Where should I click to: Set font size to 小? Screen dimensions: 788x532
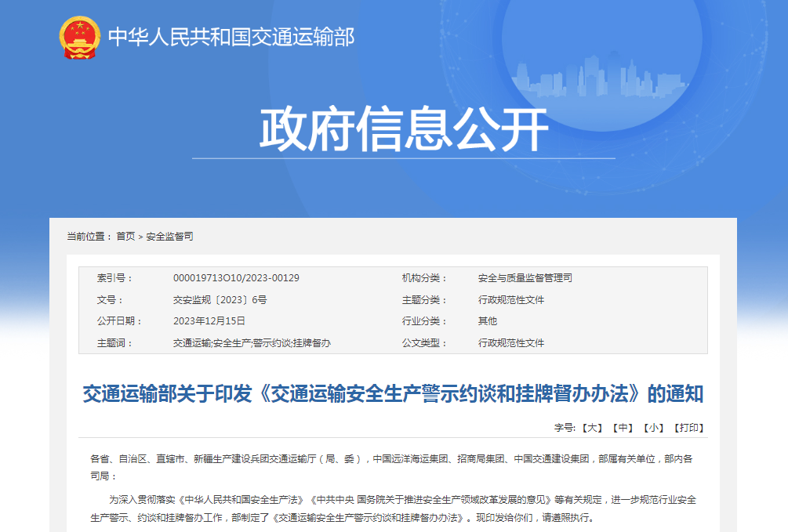[x=653, y=428]
